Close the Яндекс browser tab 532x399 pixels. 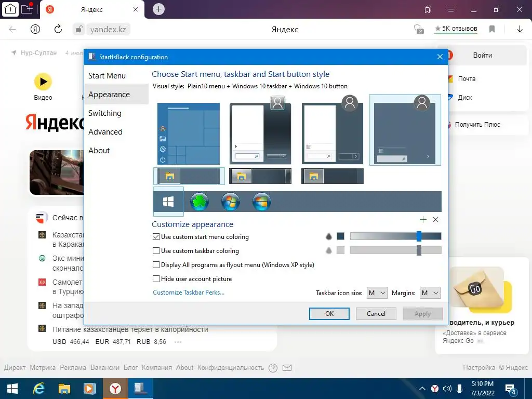(x=136, y=9)
